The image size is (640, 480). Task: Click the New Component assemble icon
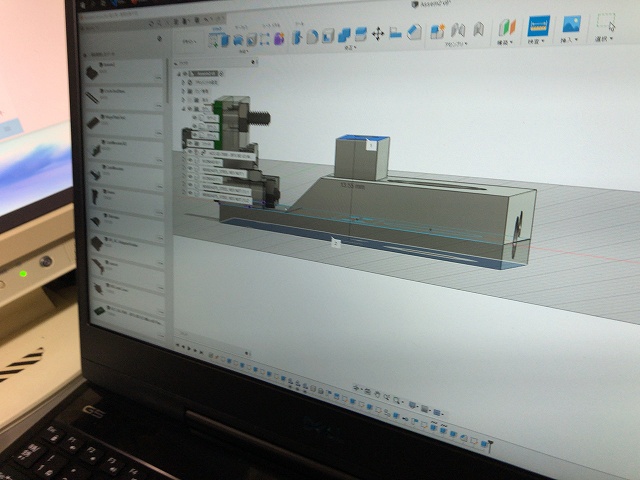coord(437,32)
